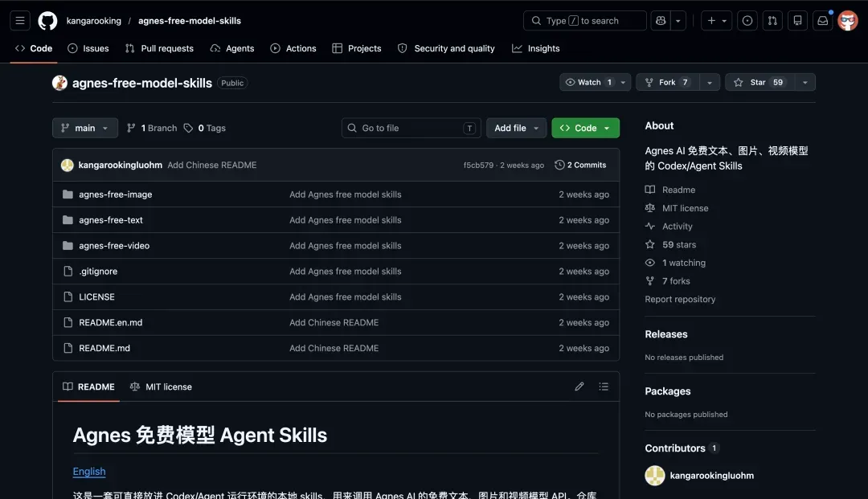Star this repository
The width and height of the screenshot is (868, 499).
click(759, 83)
